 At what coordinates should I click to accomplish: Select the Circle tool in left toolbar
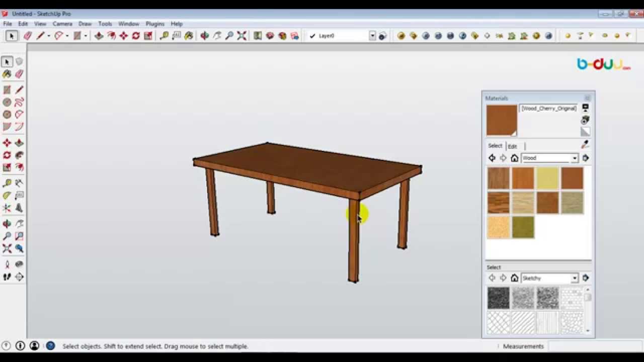tap(7, 102)
